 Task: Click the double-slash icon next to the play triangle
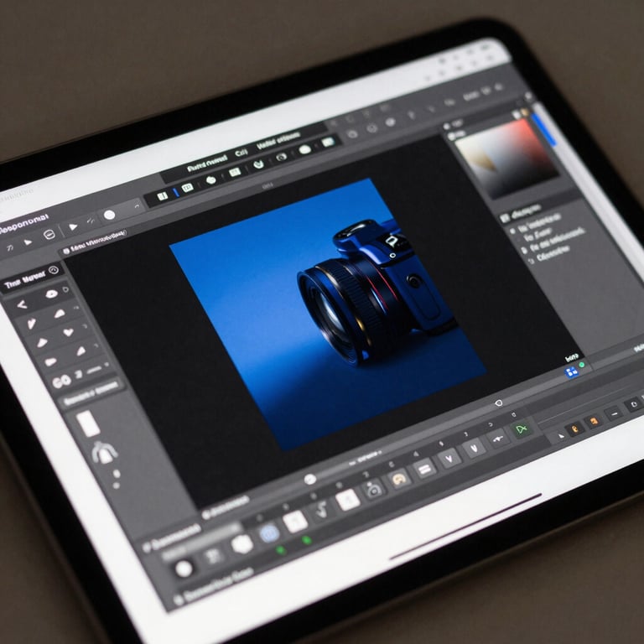pyautogui.click(x=91, y=221)
